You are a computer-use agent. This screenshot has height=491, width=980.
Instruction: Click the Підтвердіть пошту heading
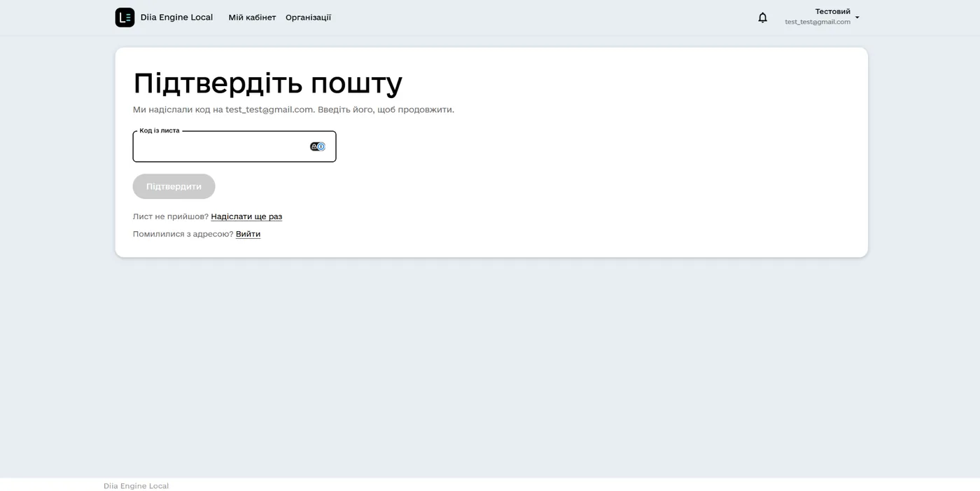pos(267,83)
